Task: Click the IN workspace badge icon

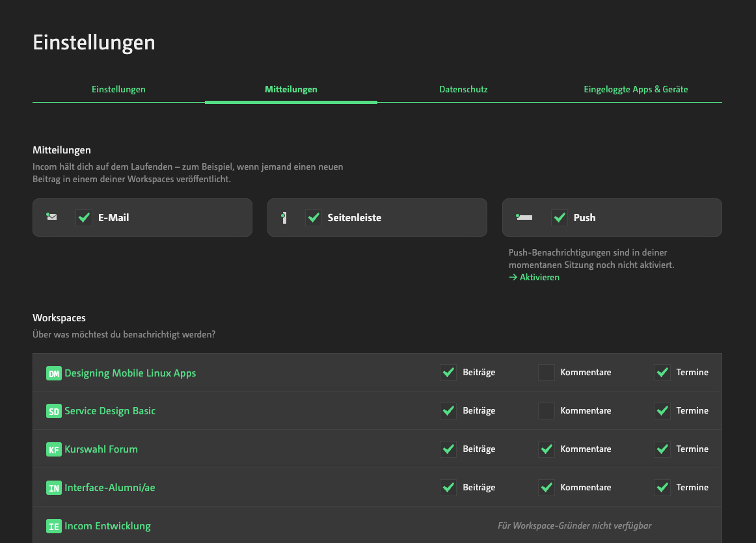Action: (54, 488)
